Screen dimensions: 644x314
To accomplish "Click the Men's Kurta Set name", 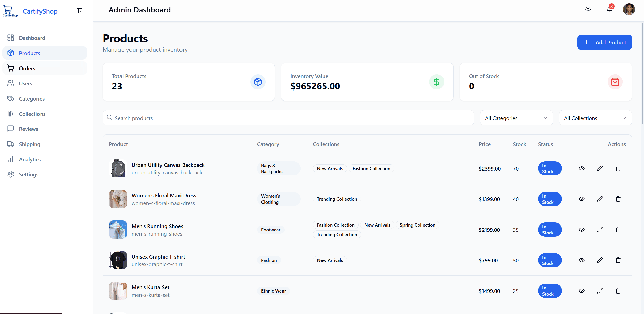I will (x=151, y=287).
